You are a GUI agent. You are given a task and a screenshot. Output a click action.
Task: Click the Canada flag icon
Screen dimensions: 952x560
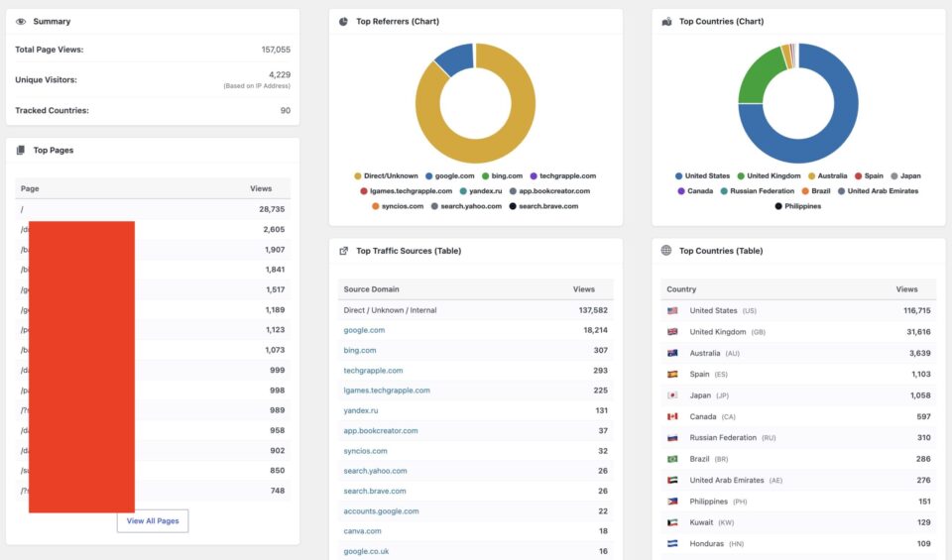click(672, 417)
